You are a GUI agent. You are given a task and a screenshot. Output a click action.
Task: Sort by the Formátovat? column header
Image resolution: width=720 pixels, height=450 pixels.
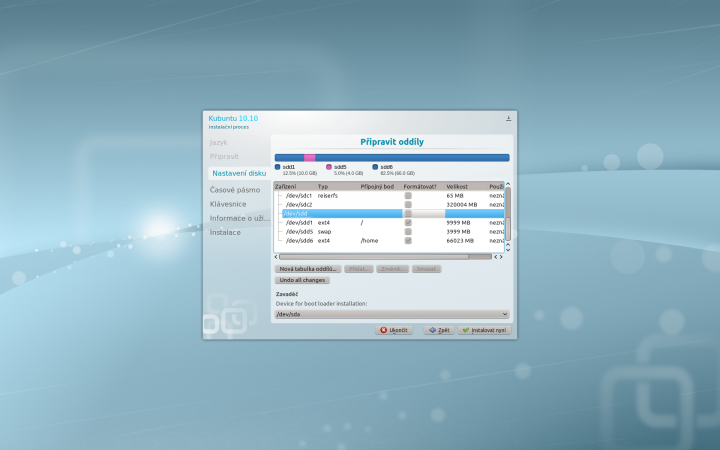[x=423, y=186]
